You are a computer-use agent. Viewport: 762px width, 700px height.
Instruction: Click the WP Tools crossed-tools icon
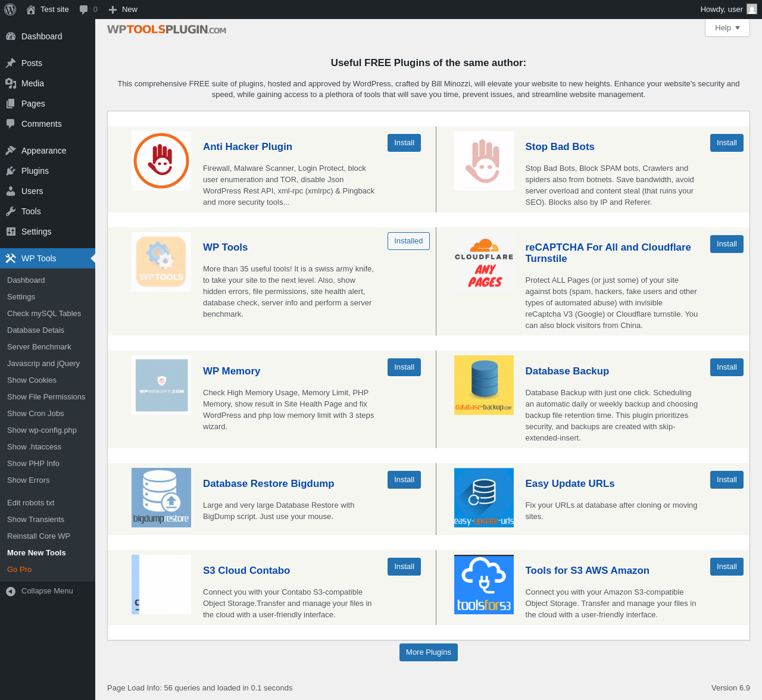tap(11, 258)
